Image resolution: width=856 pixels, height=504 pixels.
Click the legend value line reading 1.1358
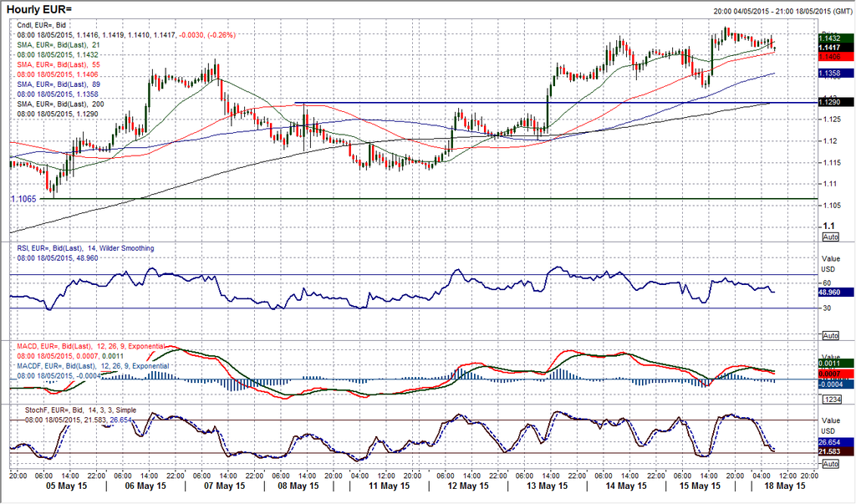click(58, 94)
